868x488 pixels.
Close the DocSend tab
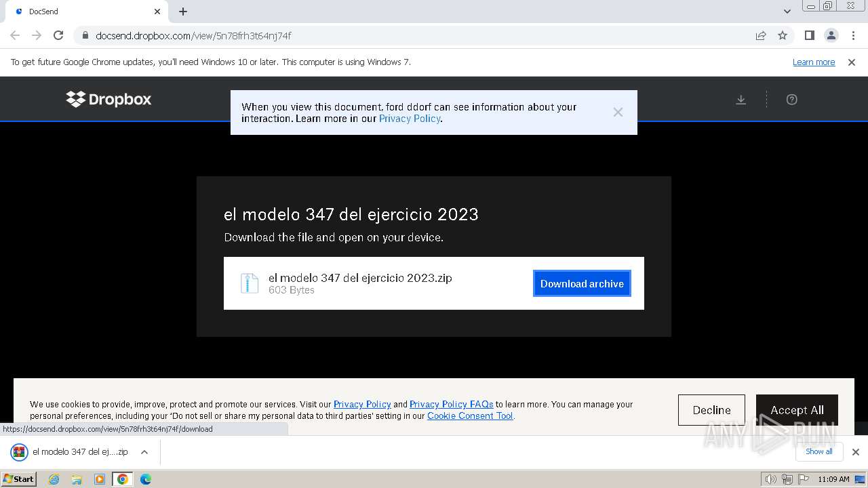point(157,12)
